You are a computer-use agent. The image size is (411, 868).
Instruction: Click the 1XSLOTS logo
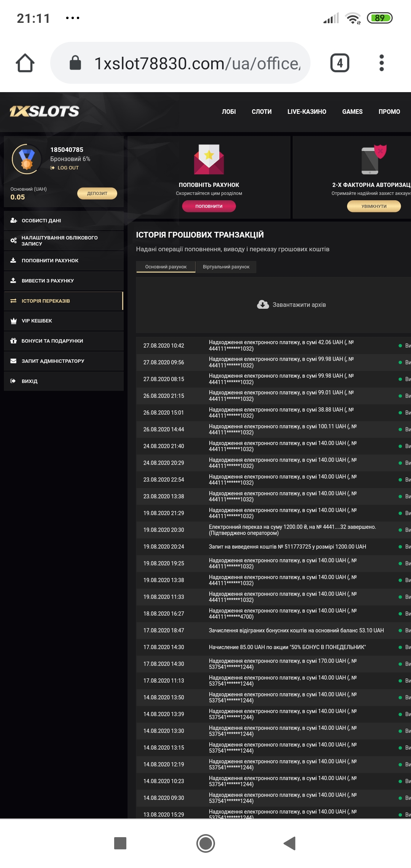coord(45,111)
